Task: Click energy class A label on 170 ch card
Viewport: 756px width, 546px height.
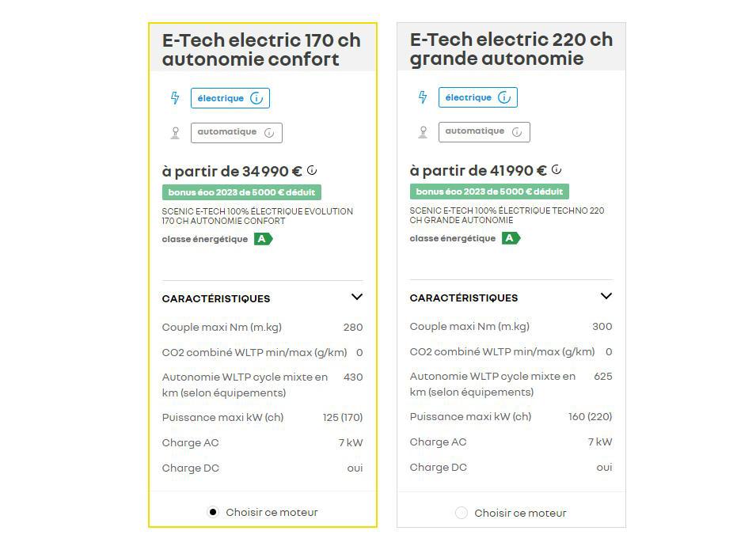Action: [263, 239]
